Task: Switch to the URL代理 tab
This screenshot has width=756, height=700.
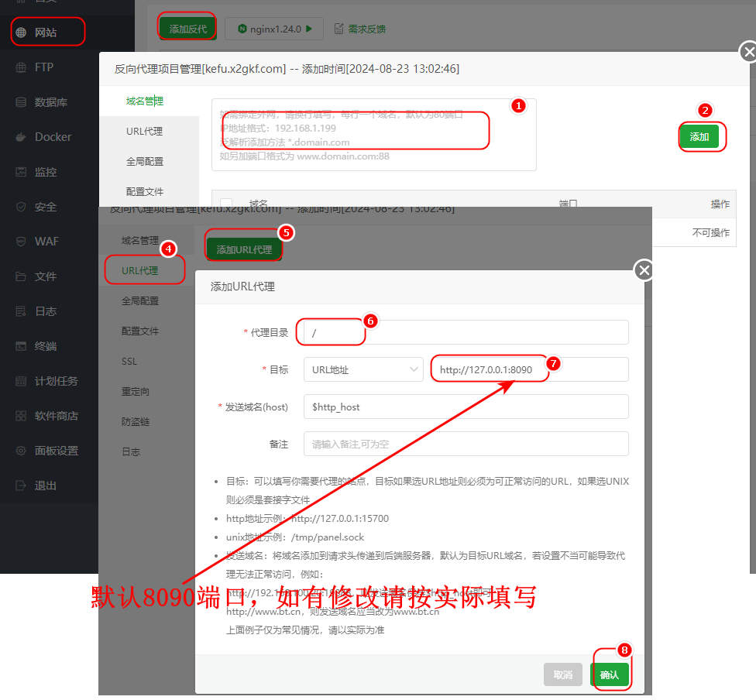Action: point(140,270)
